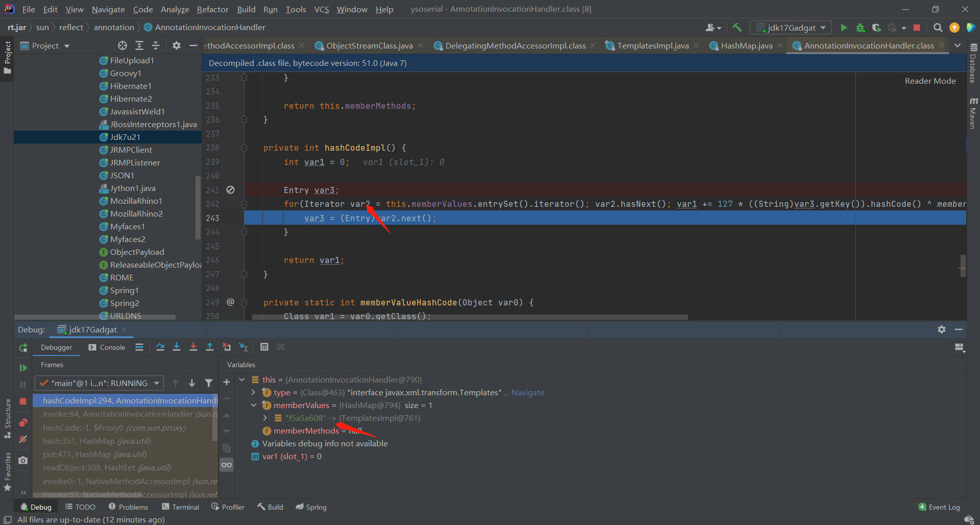Expand the "f5a5a608" -> TemplatesImpl entry
Viewport: 980px width, 525px height.
pyautogui.click(x=265, y=418)
